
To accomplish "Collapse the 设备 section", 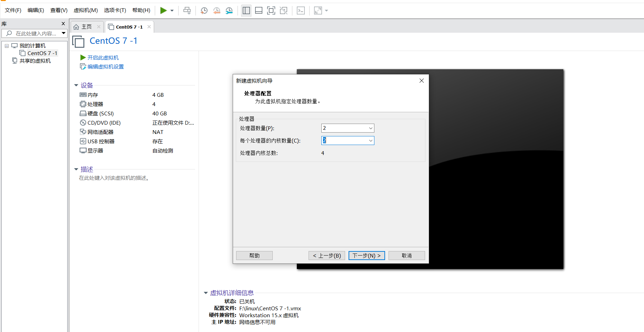I will click(76, 85).
